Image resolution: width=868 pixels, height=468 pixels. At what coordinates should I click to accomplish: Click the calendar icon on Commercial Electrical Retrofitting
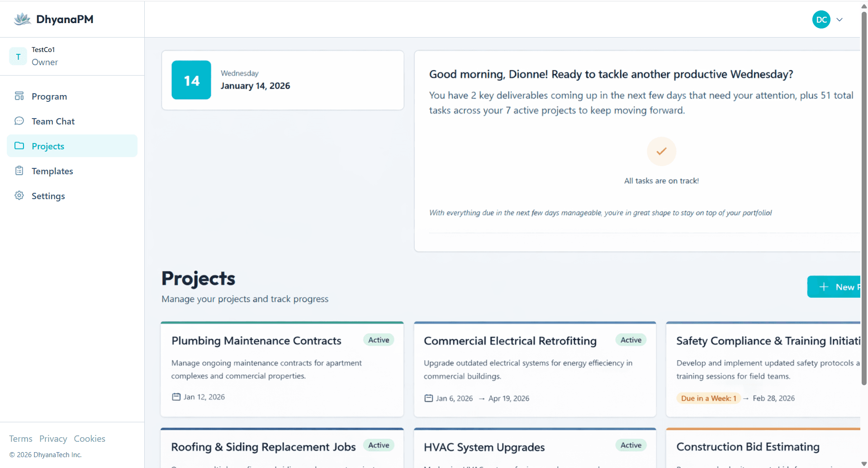429,398
